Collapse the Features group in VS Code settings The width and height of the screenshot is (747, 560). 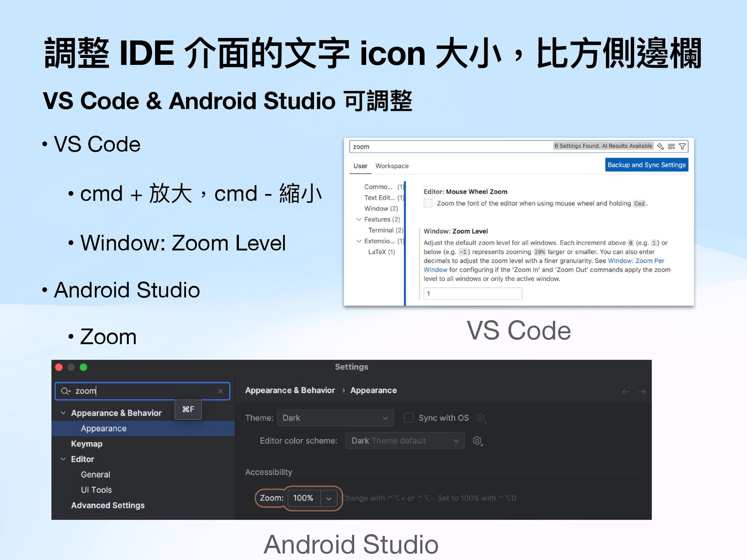359,219
